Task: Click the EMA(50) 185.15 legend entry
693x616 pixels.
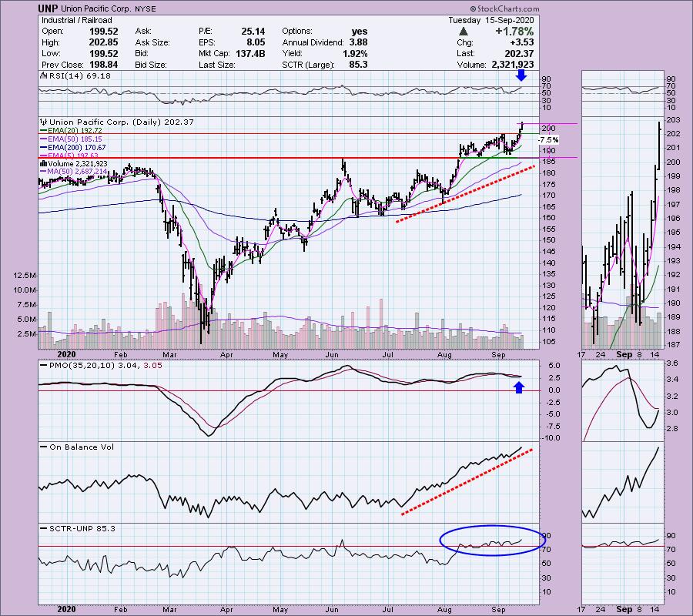Action: 71,139
